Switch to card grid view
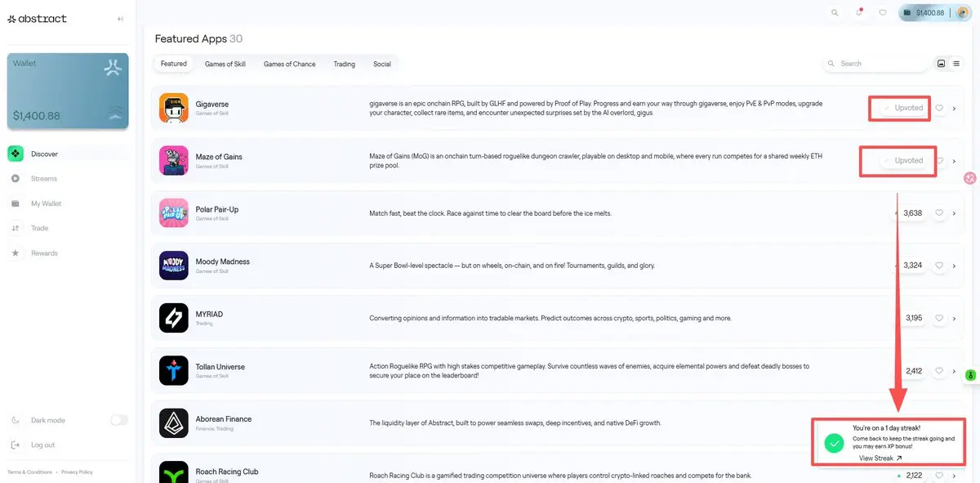The image size is (980, 483). coord(941,63)
